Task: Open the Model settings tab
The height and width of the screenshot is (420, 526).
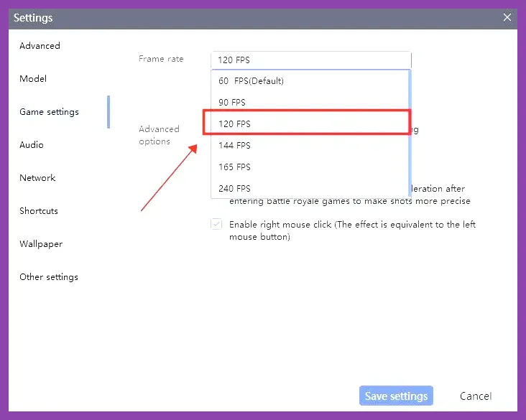Action: [x=33, y=79]
